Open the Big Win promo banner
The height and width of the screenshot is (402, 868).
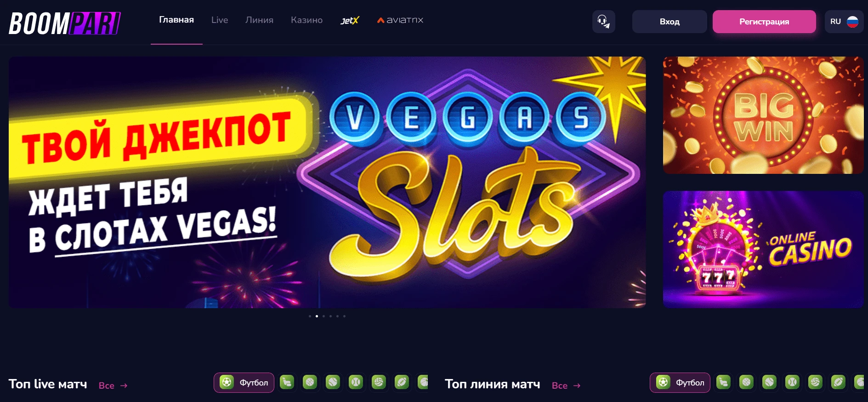point(763,115)
